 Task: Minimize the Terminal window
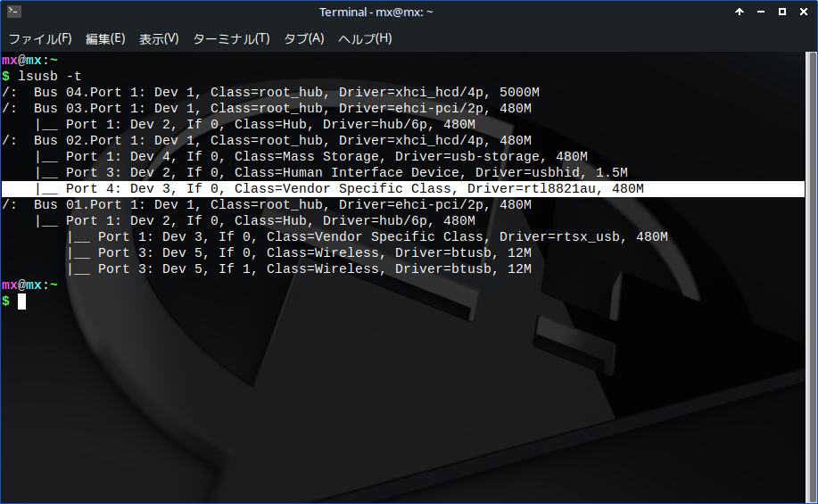coord(761,12)
